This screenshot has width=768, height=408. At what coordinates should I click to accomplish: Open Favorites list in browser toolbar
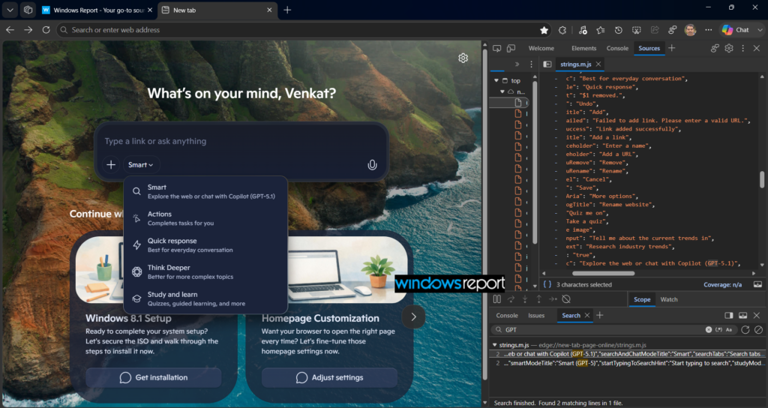600,30
